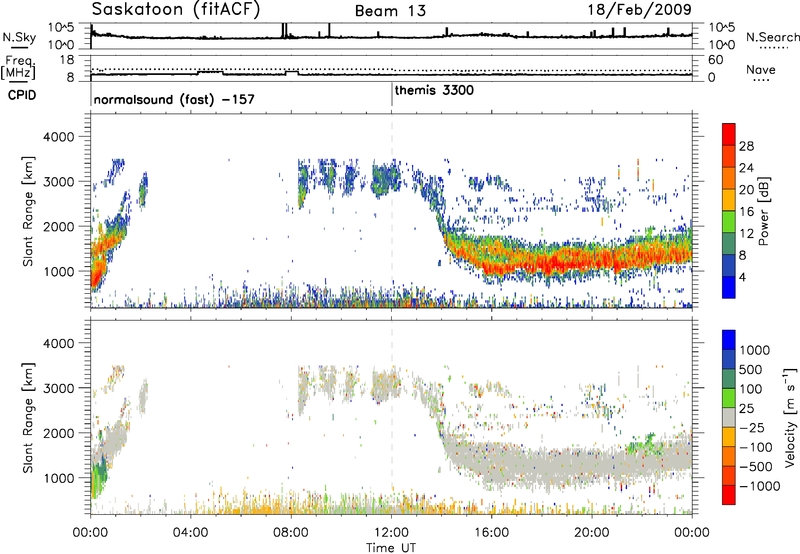Click the "-1000" tick on velocity colorbar
This screenshot has width=800, height=554.
pos(759,486)
